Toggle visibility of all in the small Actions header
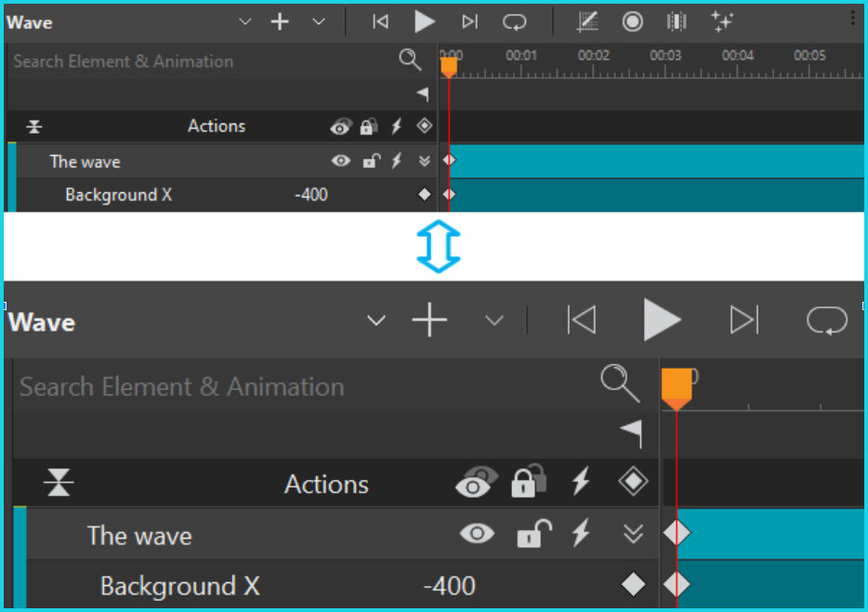The width and height of the screenshot is (868, 612). pos(340,126)
